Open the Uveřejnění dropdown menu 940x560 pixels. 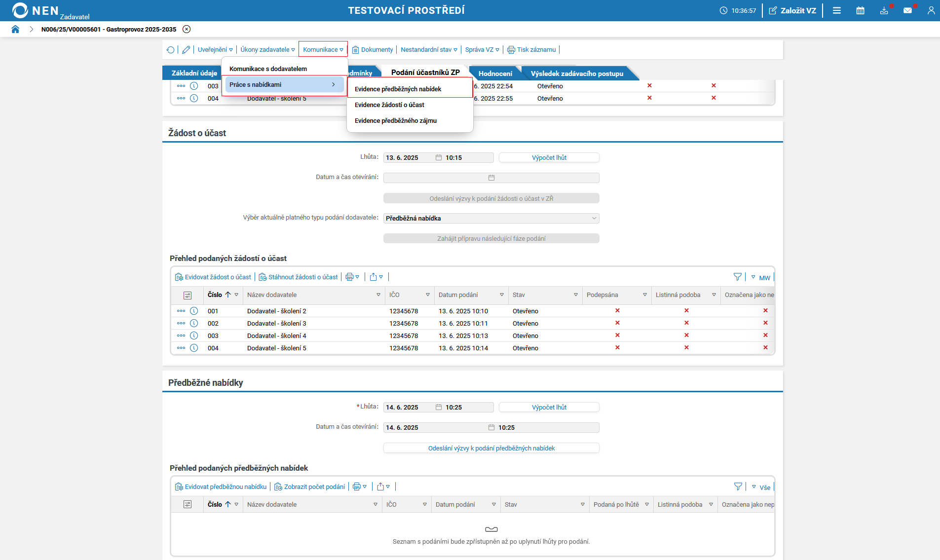coord(215,50)
